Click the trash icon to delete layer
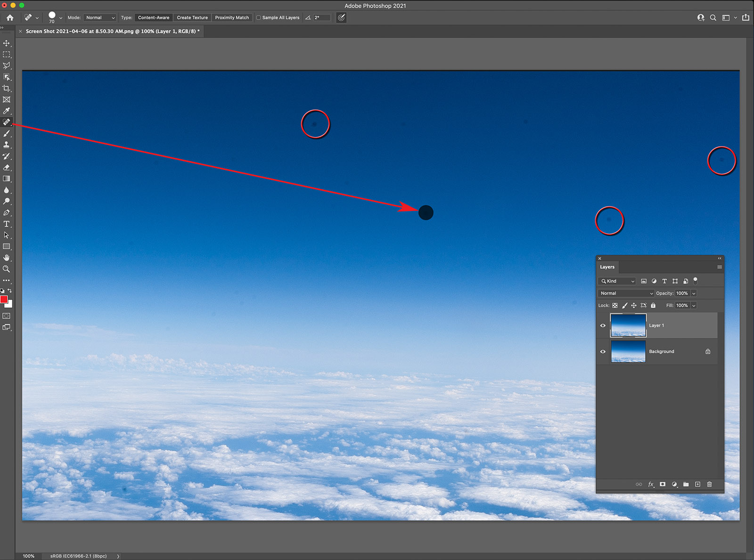The image size is (754, 560). click(709, 484)
